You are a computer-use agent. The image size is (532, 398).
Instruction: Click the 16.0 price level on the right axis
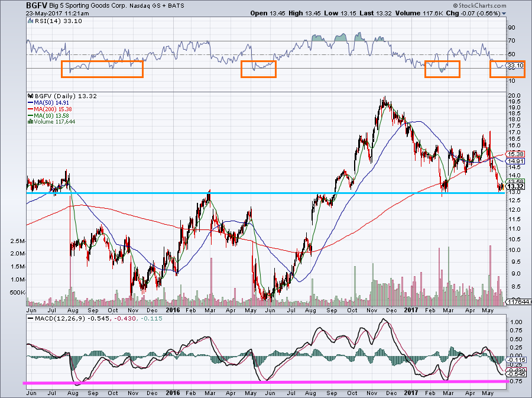click(x=514, y=145)
